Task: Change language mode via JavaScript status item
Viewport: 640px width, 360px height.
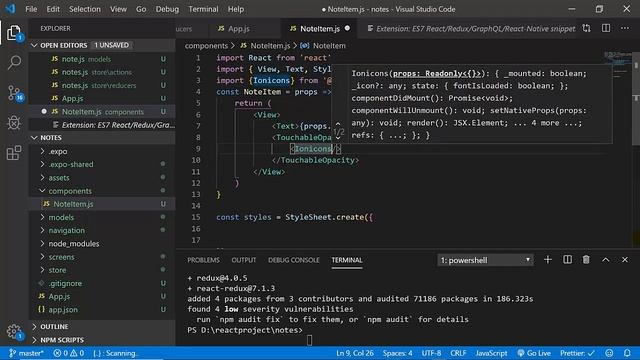Action: 491,353
